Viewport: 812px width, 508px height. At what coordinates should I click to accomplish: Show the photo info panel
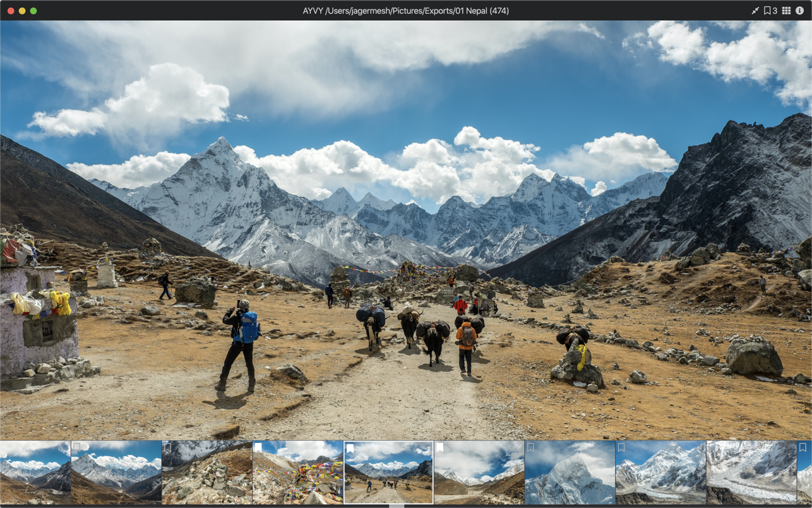[801, 11]
